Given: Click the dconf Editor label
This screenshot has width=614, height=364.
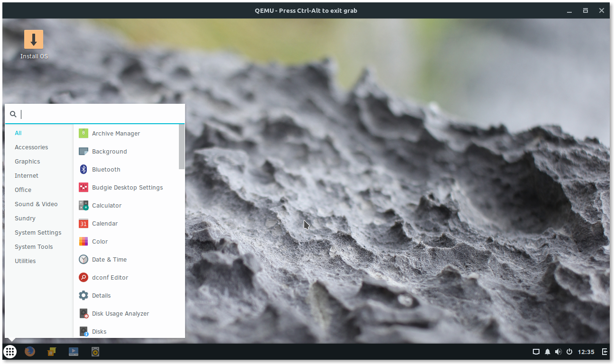Looking at the screenshot, I should (110, 278).
